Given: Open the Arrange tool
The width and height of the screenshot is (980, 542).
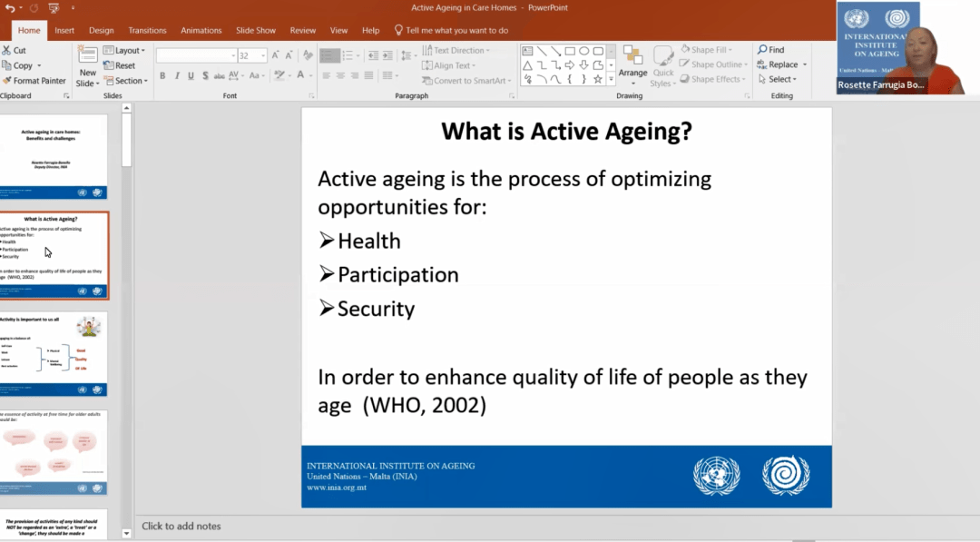Looking at the screenshot, I should [x=632, y=64].
